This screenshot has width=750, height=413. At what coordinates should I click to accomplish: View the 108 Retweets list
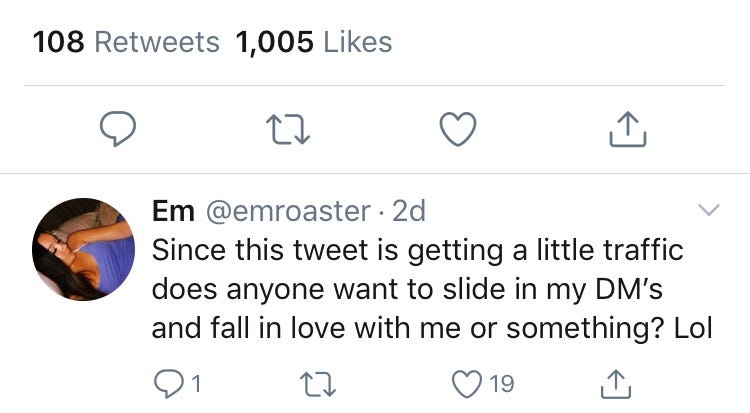click(x=126, y=42)
